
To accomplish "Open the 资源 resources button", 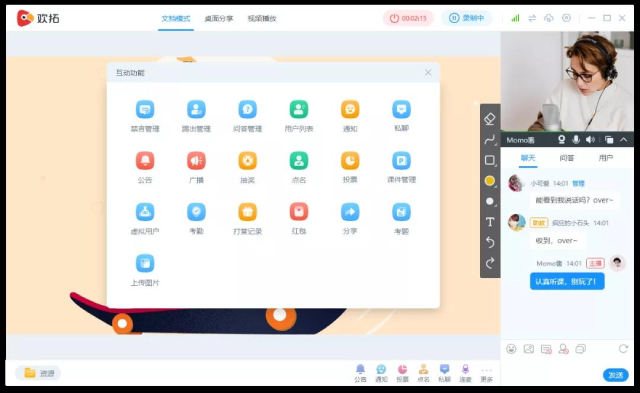I will [38, 373].
